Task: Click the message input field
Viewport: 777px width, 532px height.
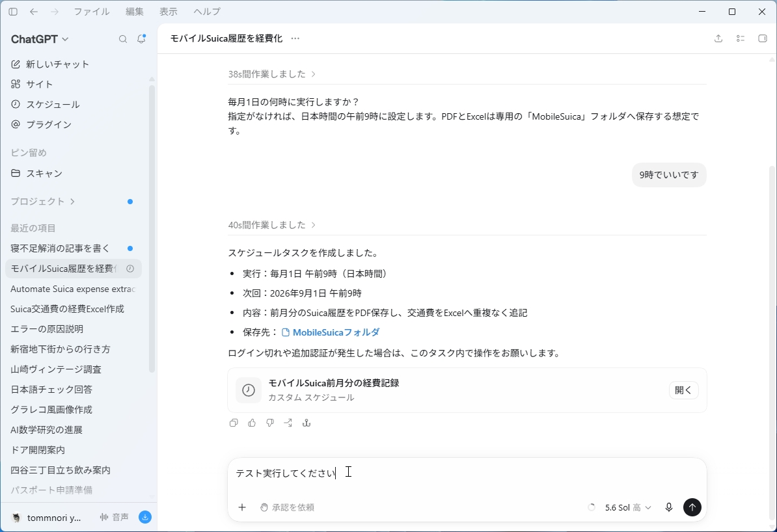Action: [x=467, y=473]
